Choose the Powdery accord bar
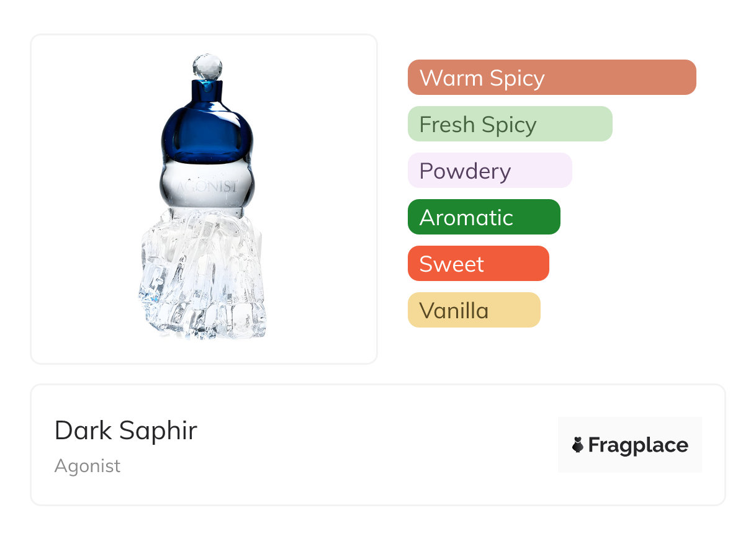Image resolution: width=756 pixels, height=536 pixels. coord(489,171)
